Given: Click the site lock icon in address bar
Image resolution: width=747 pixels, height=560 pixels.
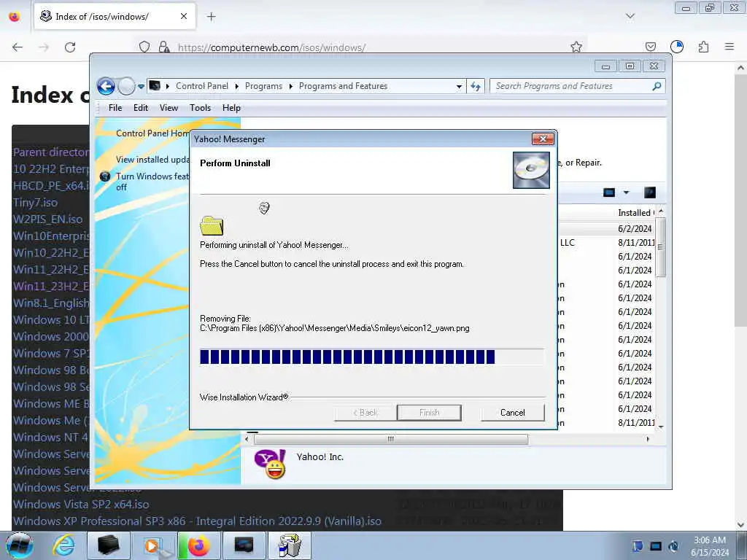Looking at the screenshot, I should click(x=164, y=47).
